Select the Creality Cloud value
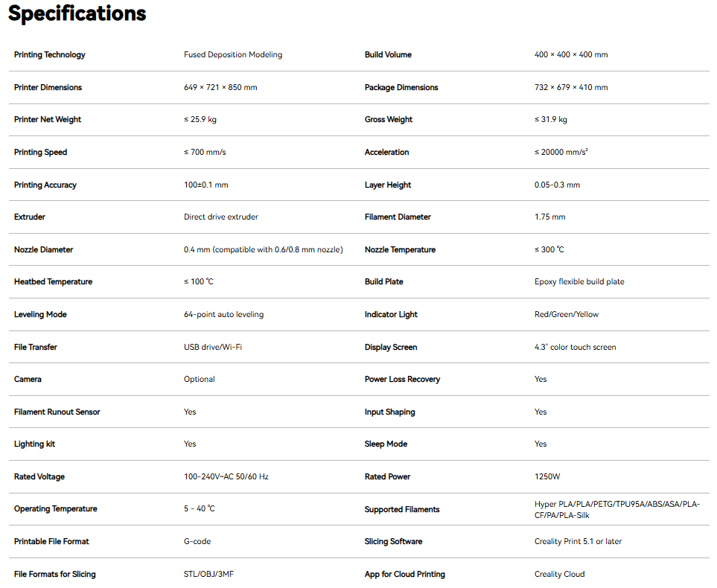The height and width of the screenshot is (588, 717). (x=559, y=575)
